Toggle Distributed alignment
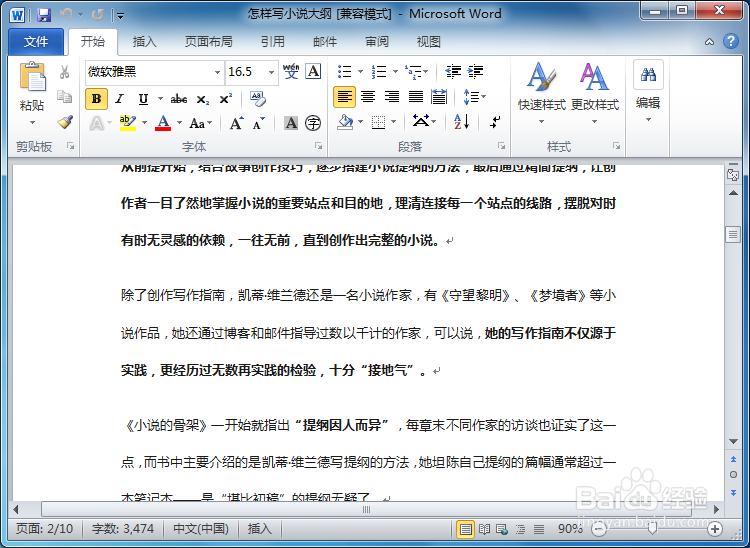Viewport: 750px width, 548px height. click(x=439, y=97)
